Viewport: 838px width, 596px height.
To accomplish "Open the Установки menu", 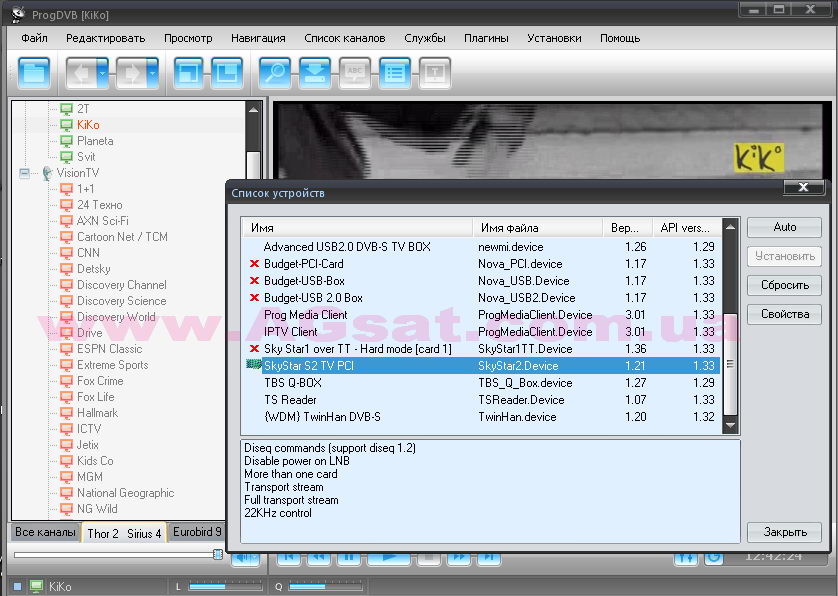I will 554,38.
